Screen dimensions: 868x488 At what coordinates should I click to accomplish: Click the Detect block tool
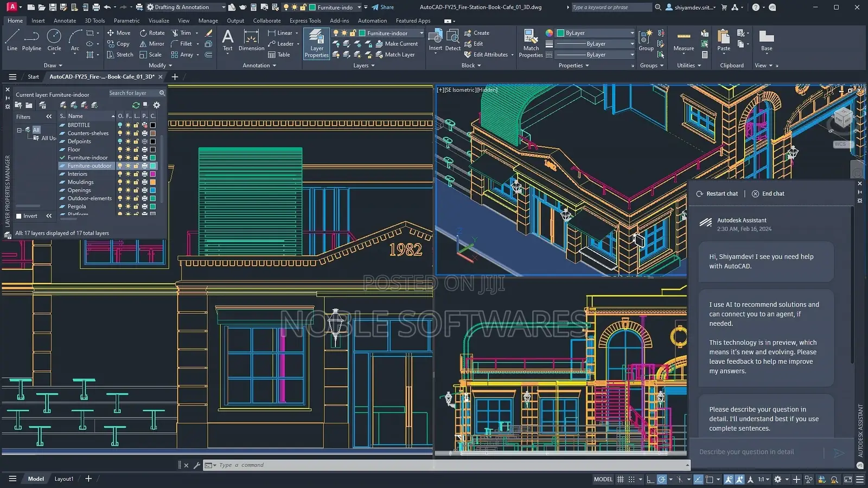point(453,41)
